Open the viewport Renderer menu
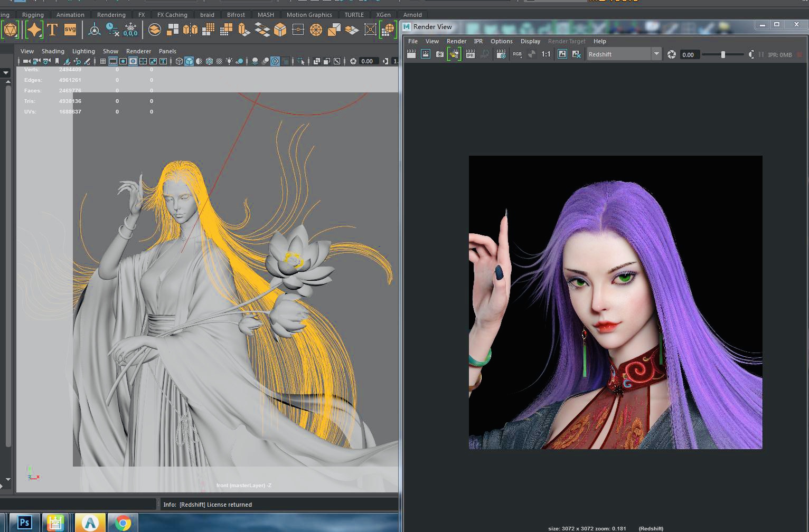This screenshot has width=809, height=532. (138, 51)
